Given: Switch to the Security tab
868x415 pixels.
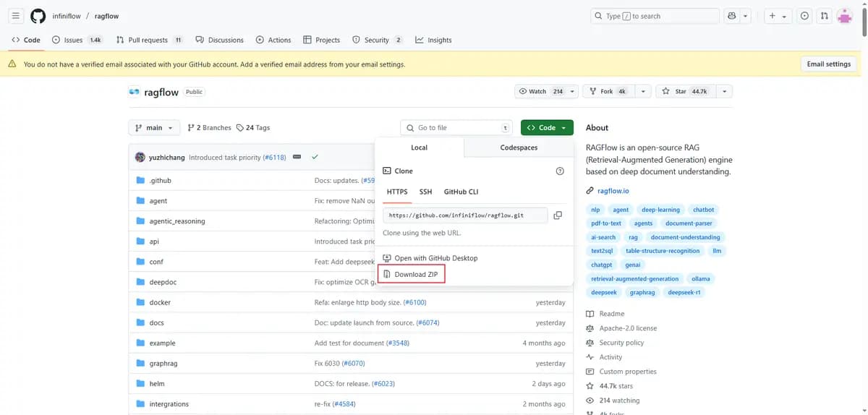Looking at the screenshot, I should (x=377, y=40).
